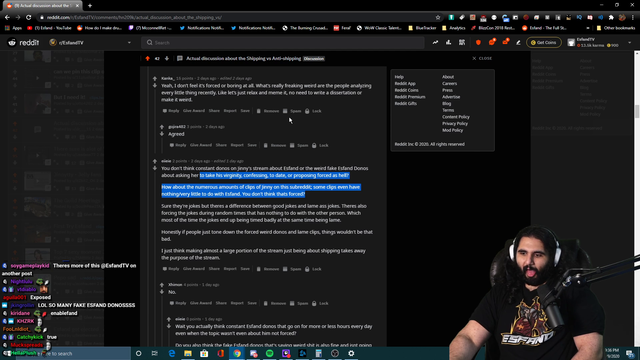
Task: Open the Reddit Premium footer link
Action: 410,97
